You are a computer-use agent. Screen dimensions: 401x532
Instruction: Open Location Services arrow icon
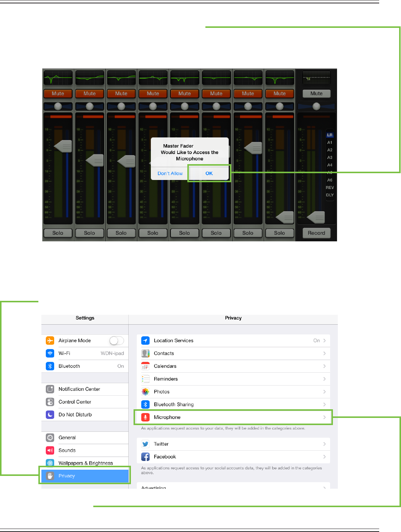tap(146, 340)
